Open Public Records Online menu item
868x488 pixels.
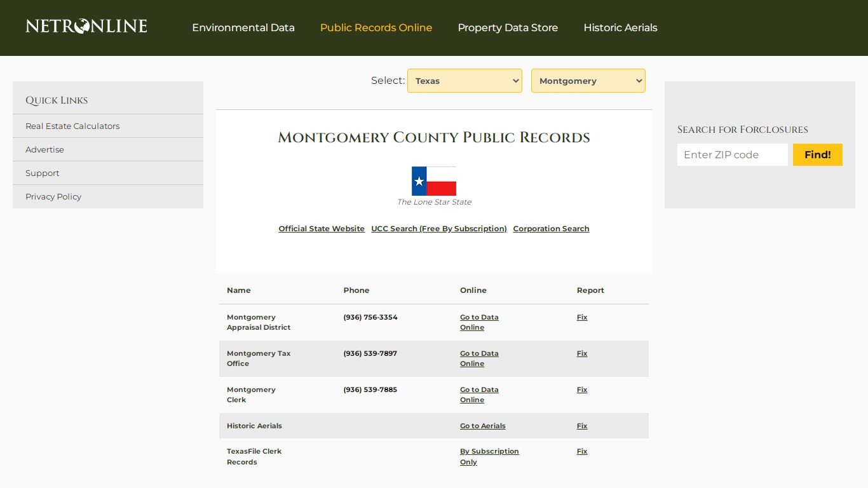[376, 28]
